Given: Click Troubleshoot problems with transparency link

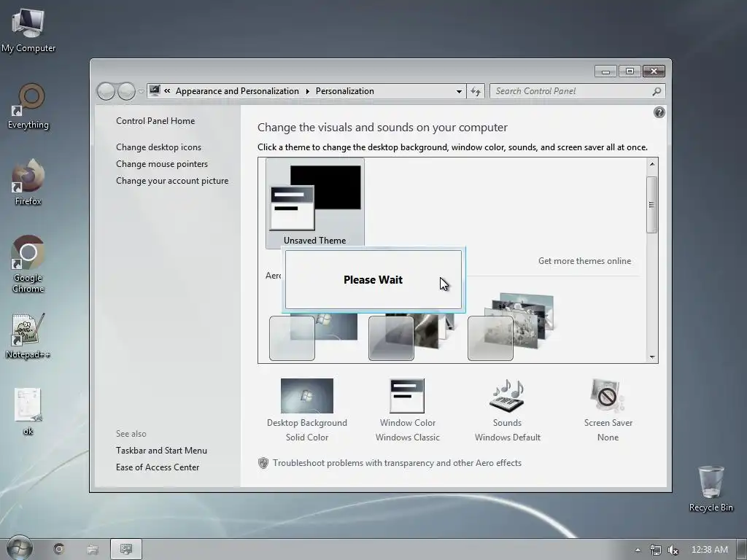Looking at the screenshot, I should pos(397,463).
